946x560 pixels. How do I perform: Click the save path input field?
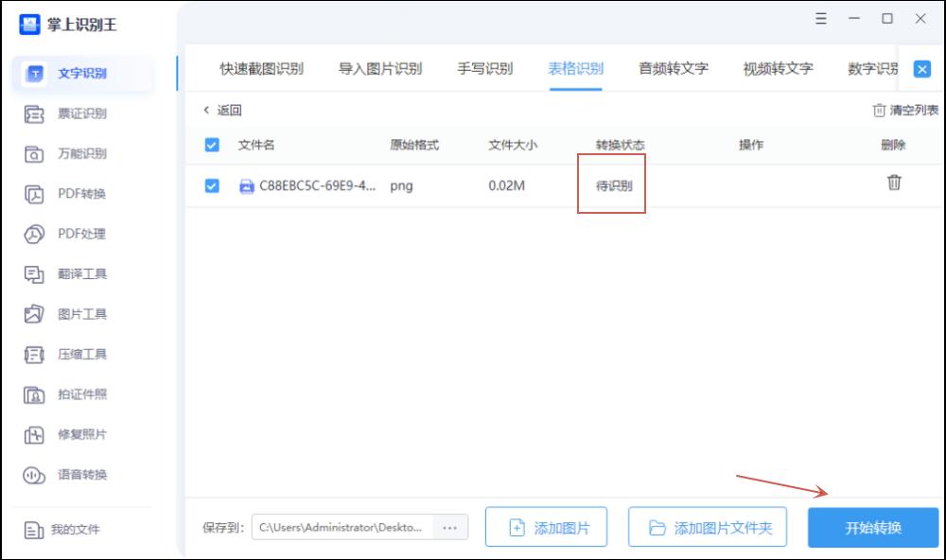coord(342,528)
